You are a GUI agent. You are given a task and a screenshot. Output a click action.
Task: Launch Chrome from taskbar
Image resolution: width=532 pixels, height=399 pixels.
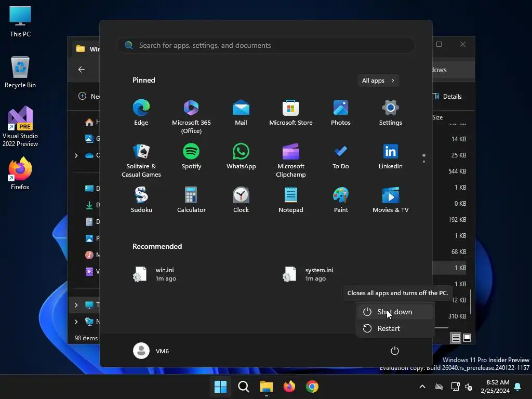312,387
